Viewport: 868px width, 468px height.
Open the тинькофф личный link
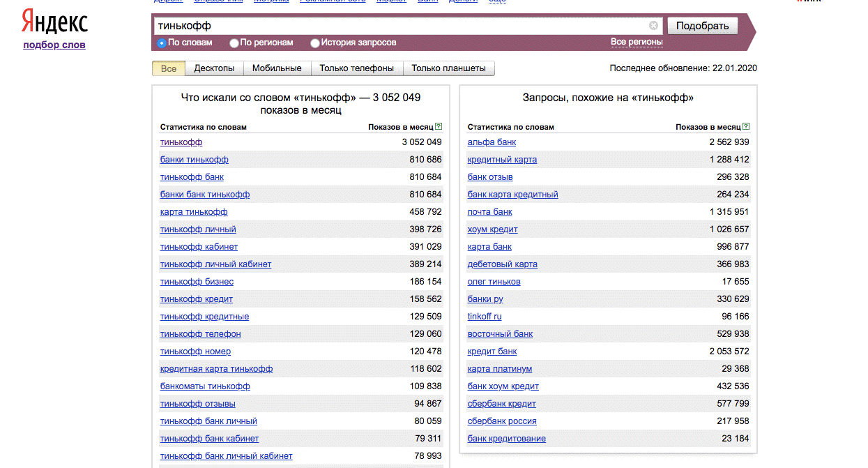coord(198,229)
